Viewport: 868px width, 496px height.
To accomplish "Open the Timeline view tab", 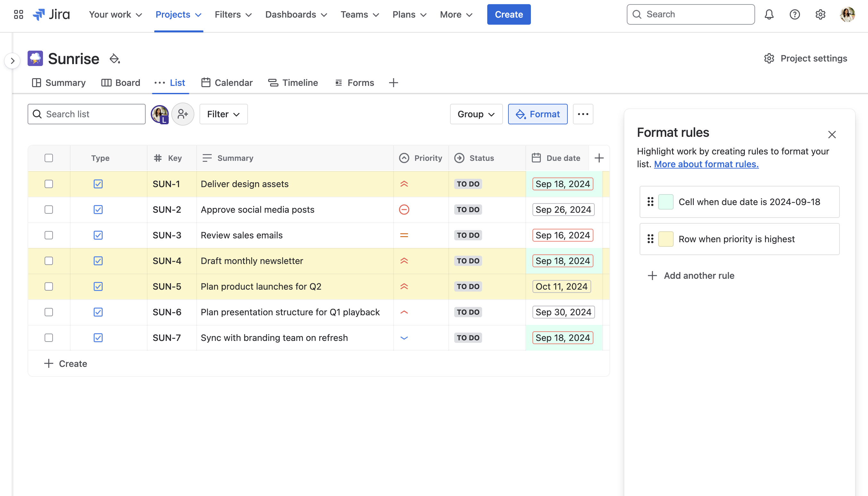I will 300,83.
